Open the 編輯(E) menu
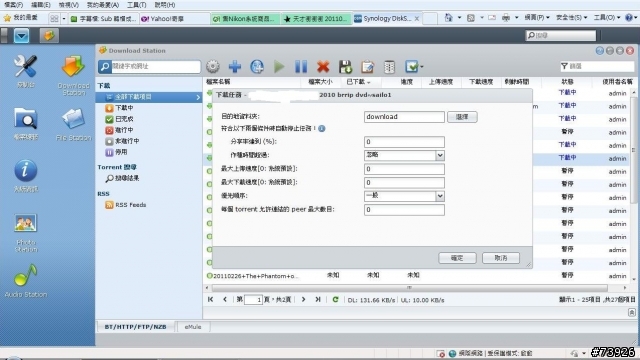Screen dimensions: 640x360 click(41, 5)
